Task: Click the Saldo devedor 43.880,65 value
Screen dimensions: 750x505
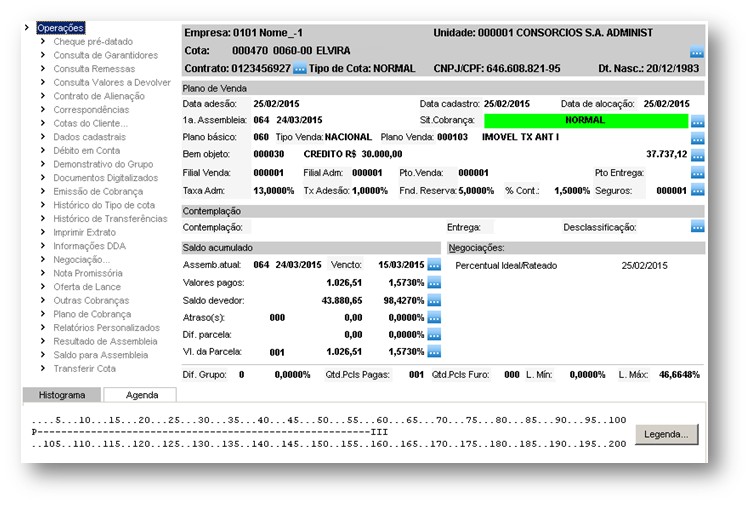Action: coord(342,301)
